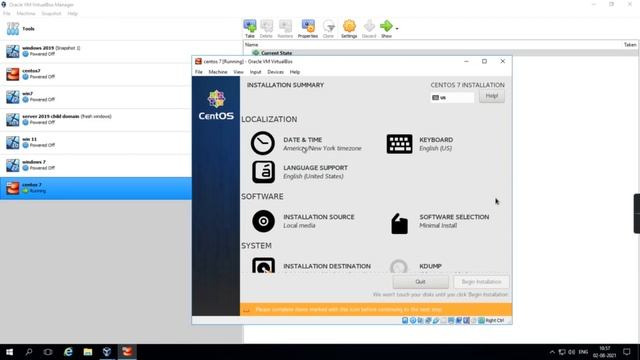Viewport: 640px width, 360px height.
Task: Open VM Settings via the gear icon
Action: pos(349,29)
